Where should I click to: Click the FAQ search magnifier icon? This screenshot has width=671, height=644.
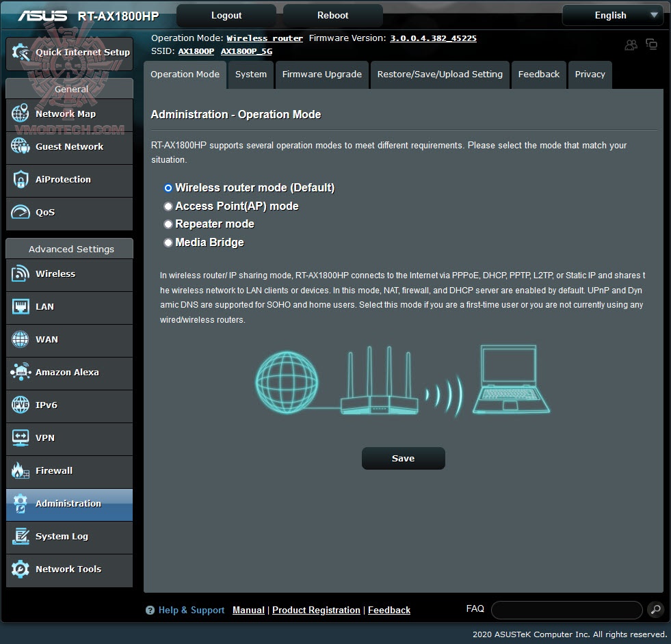pos(655,609)
